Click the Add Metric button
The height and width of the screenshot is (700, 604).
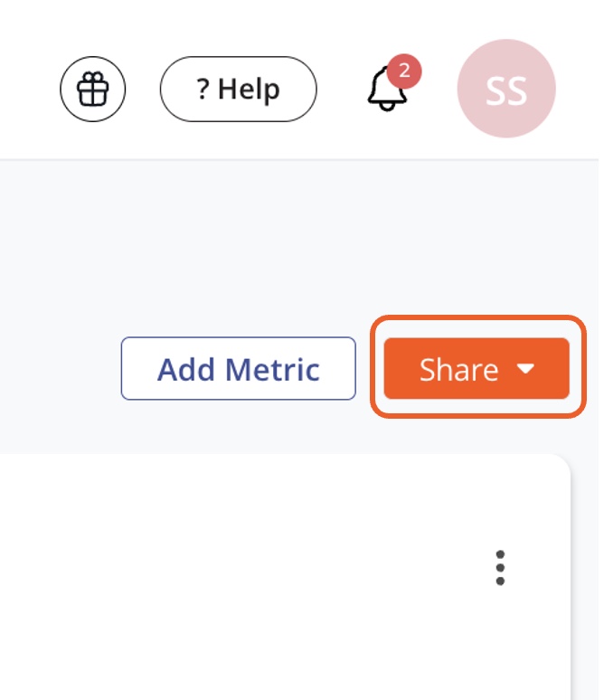point(239,369)
